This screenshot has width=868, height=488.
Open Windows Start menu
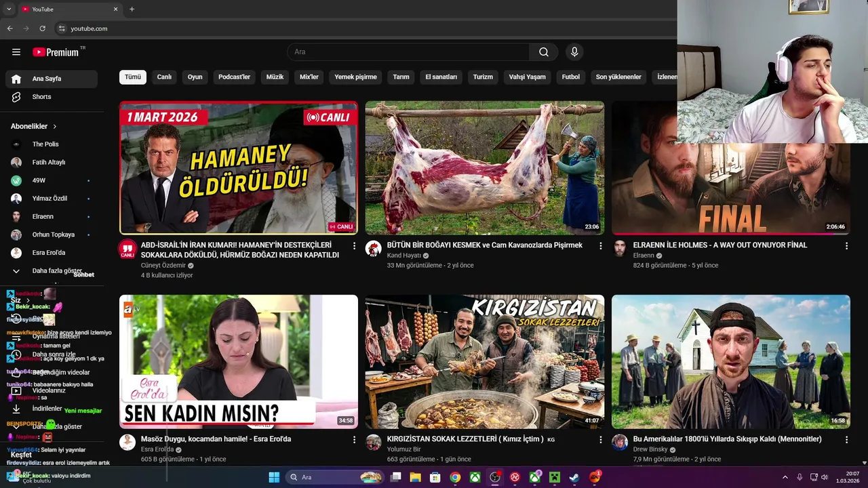(274, 477)
